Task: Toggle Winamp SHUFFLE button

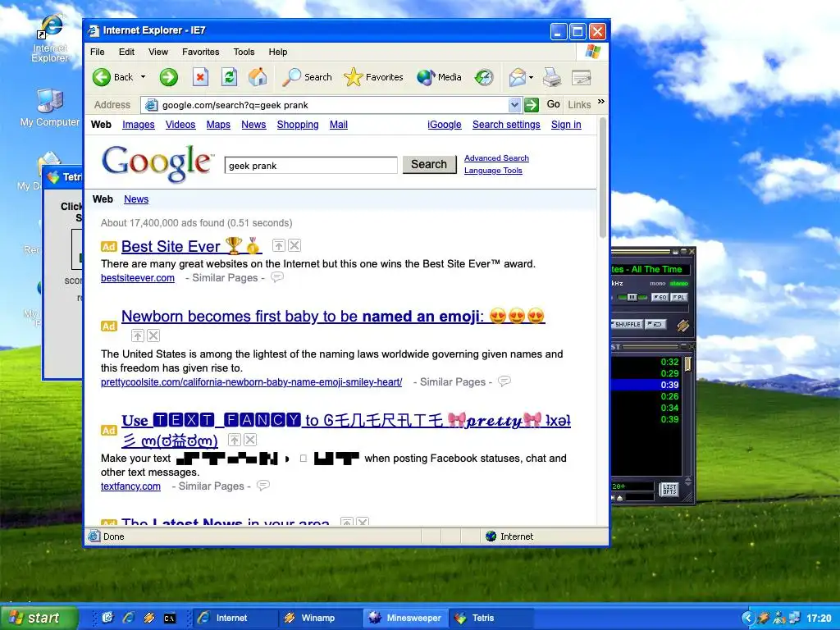Action: coord(627,324)
